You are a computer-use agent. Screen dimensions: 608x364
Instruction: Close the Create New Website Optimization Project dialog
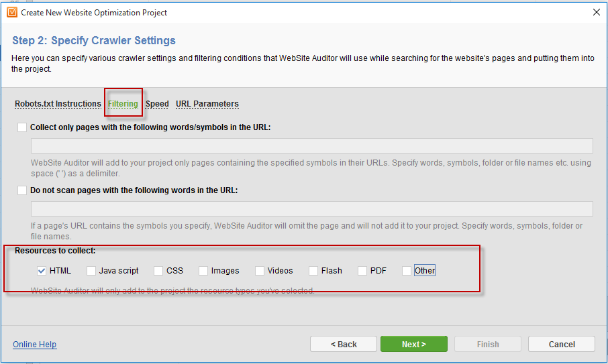[597, 12]
